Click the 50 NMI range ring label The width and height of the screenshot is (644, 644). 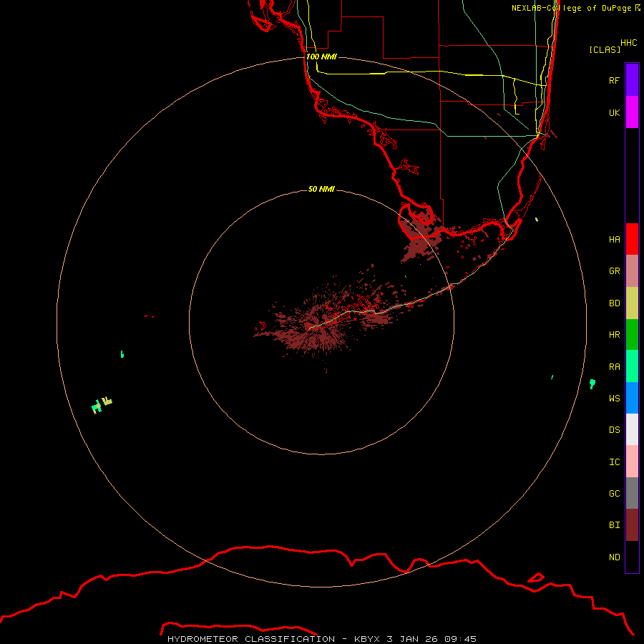pyautogui.click(x=321, y=189)
